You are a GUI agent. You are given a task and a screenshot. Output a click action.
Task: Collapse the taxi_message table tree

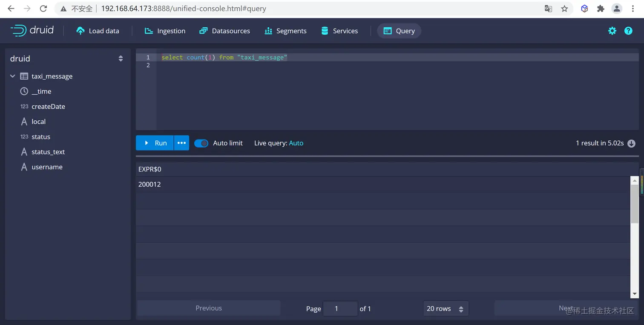tap(13, 76)
